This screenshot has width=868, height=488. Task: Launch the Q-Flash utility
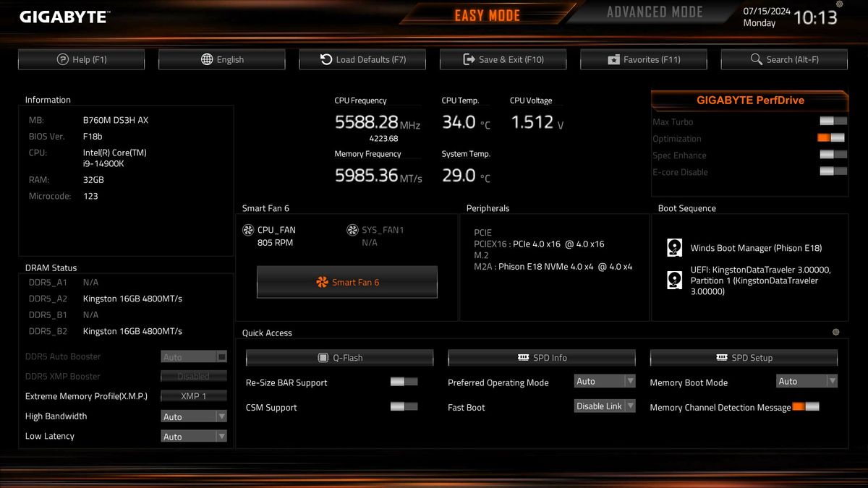(340, 358)
